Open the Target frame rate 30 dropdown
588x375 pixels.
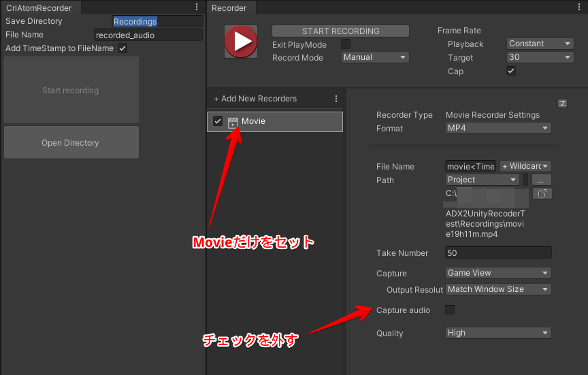pos(540,57)
